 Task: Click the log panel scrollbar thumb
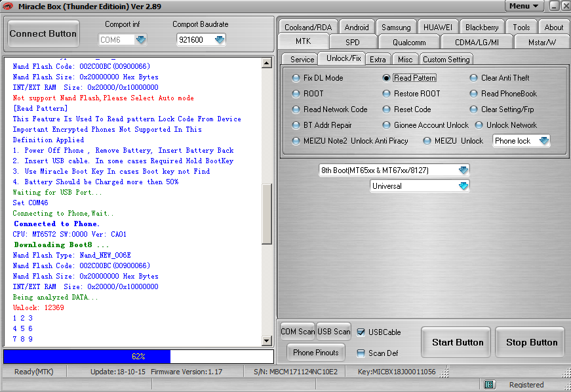pos(267,214)
